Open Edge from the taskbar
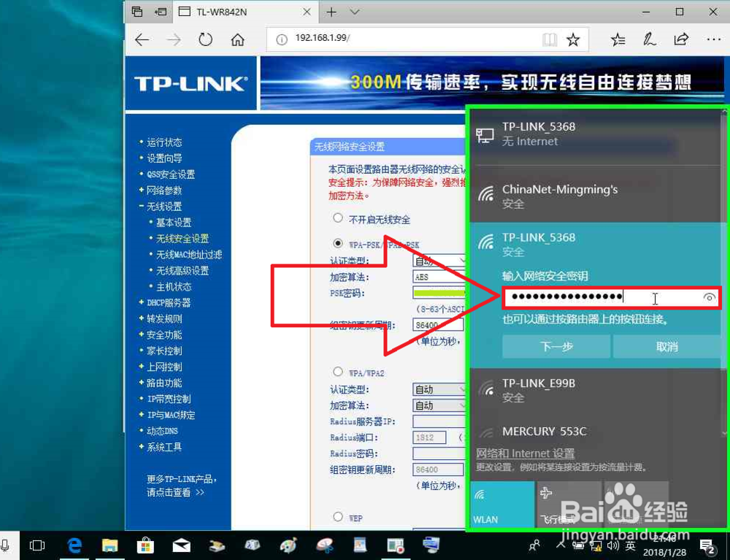Screen dimensions: 730x560 tap(74, 545)
